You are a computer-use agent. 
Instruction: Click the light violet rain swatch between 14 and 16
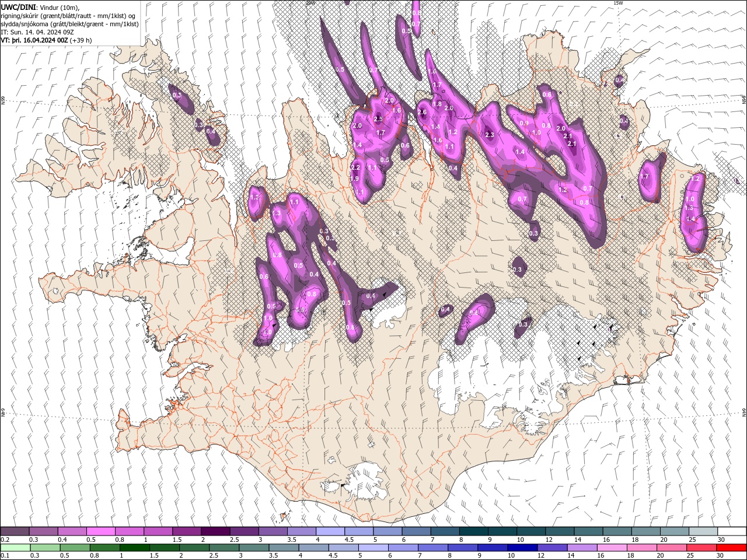581,548
